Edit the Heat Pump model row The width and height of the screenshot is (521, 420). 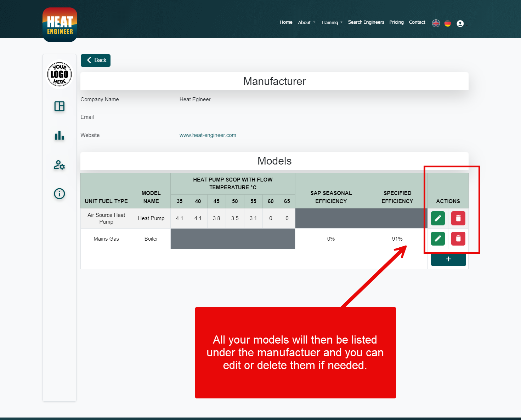click(x=438, y=218)
